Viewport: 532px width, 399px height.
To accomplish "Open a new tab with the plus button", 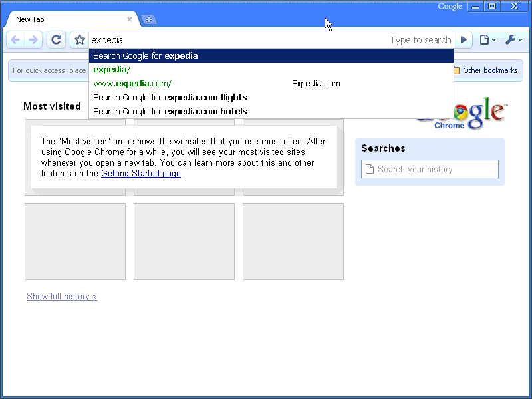I will 149,19.
